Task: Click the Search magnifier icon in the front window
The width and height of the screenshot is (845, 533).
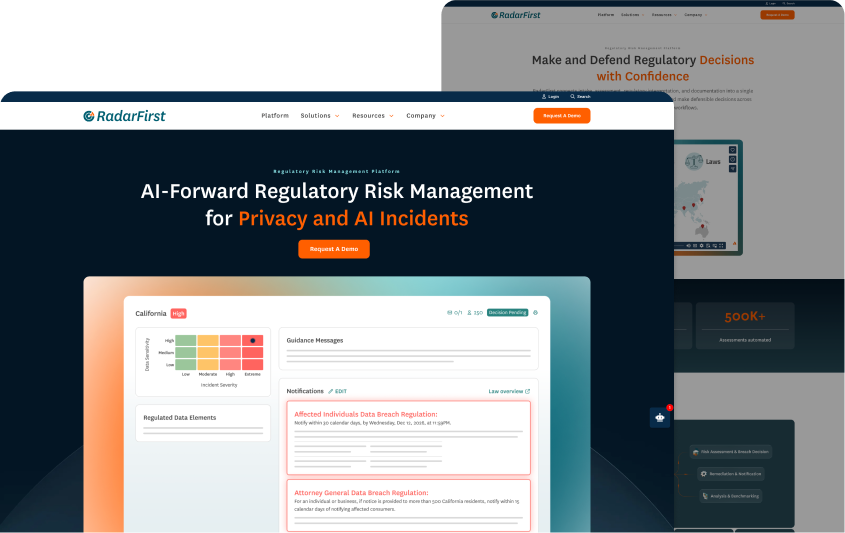Action: tap(572, 96)
